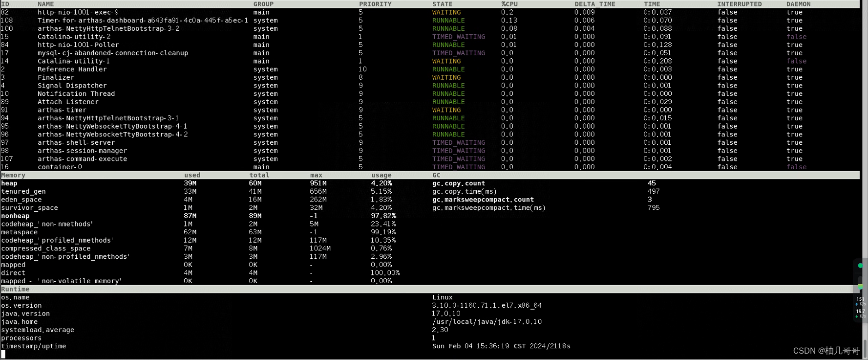Select thread arthas-NettyWebsocketTtyBootstrap-4-2
Viewport: 868px width, 360px height.
coord(112,135)
